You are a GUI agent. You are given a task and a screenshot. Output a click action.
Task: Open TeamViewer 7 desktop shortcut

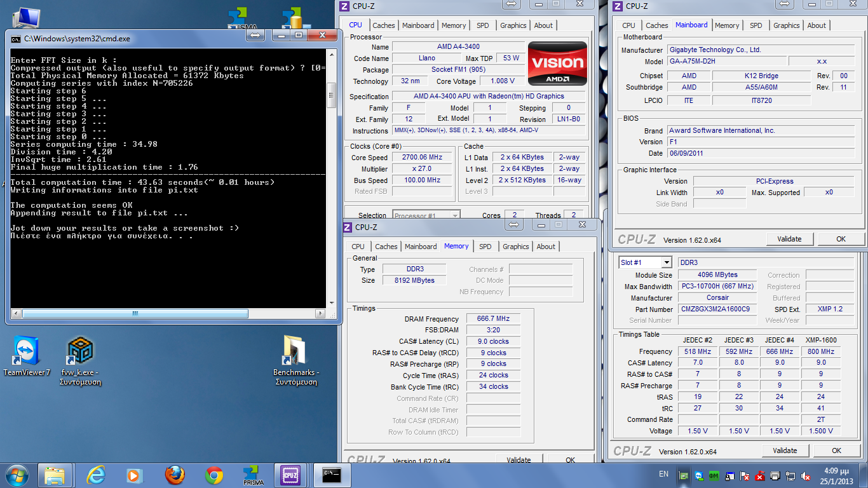[27, 356]
